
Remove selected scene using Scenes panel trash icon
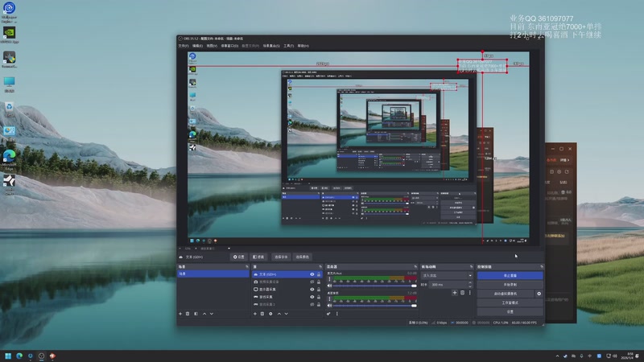pos(188,314)
